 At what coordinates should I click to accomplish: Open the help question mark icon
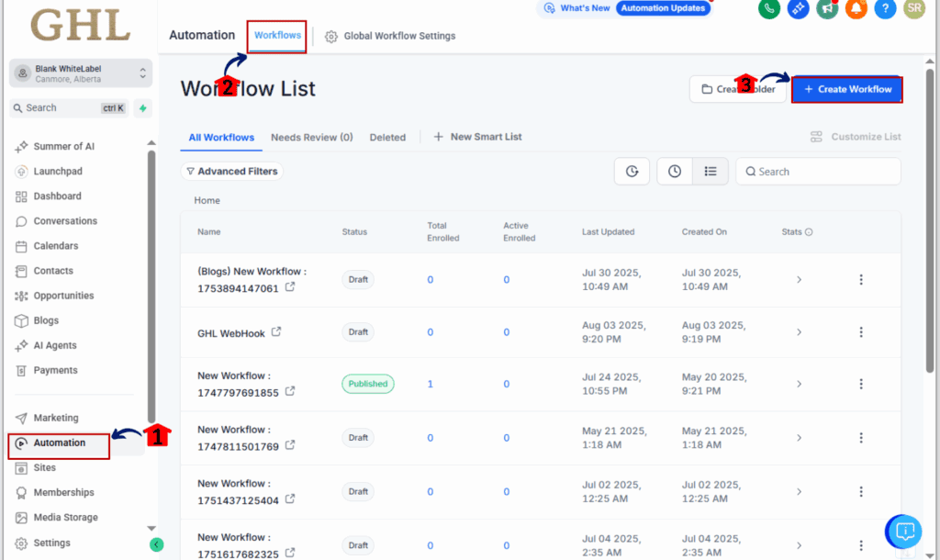pos(885,8)
